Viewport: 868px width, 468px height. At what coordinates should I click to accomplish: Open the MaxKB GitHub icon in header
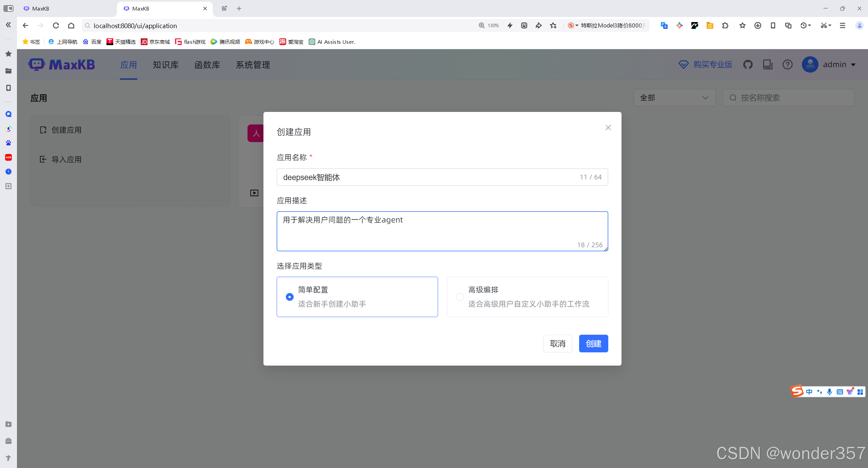click(x=748, y=64)
